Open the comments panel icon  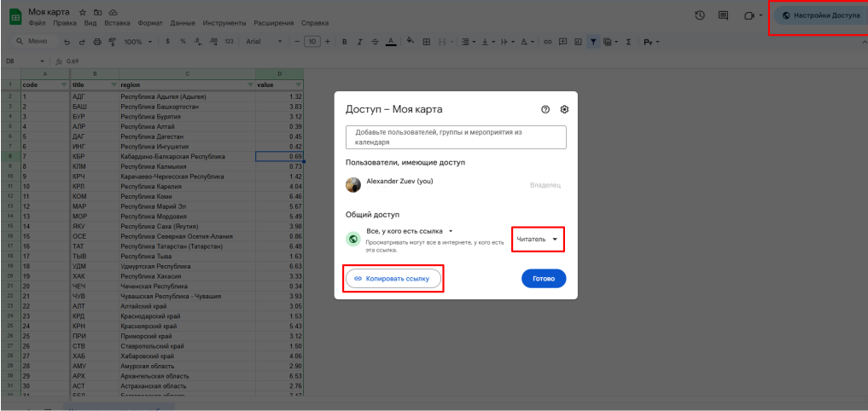coord(723,15)
